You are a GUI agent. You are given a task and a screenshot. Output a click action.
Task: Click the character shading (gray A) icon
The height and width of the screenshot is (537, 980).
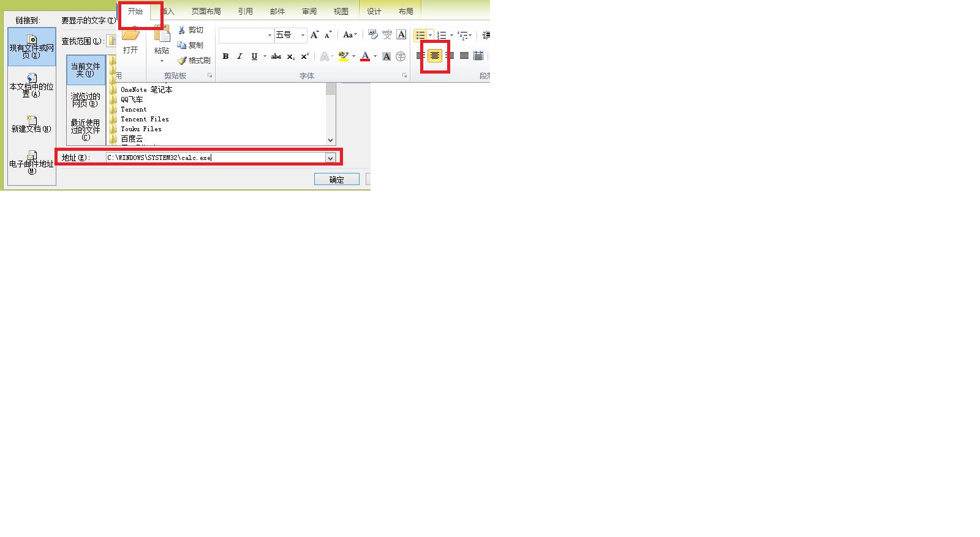pyautogui.click(x=386, y=56)
